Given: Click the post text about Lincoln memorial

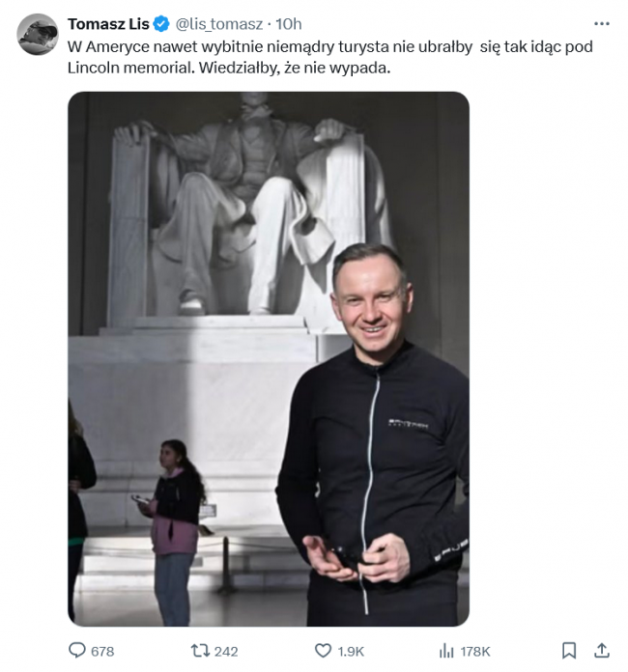Looking at the screenshot, I should point(329,57).
